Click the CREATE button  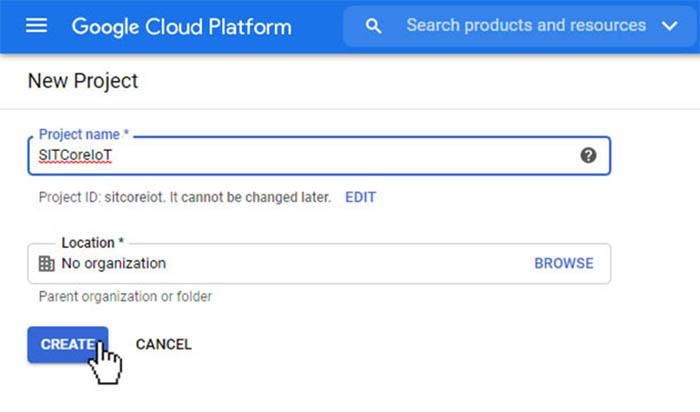click(x=67, y=344)
